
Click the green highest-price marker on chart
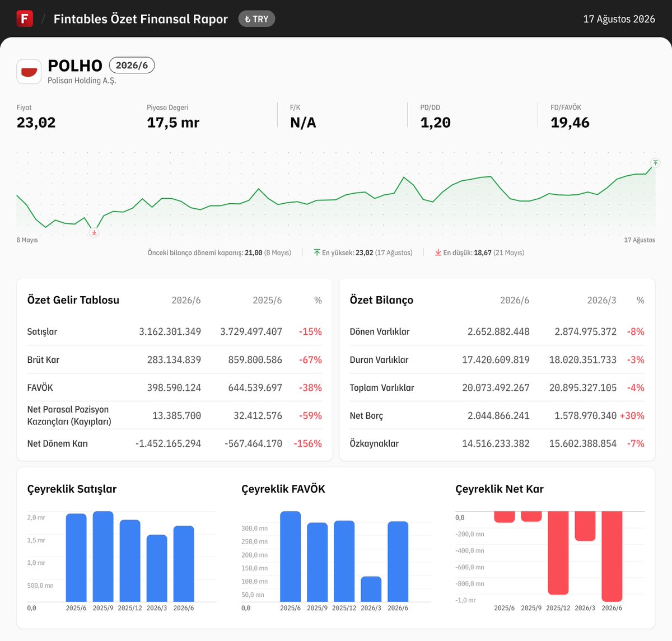[x=656, y=163]
